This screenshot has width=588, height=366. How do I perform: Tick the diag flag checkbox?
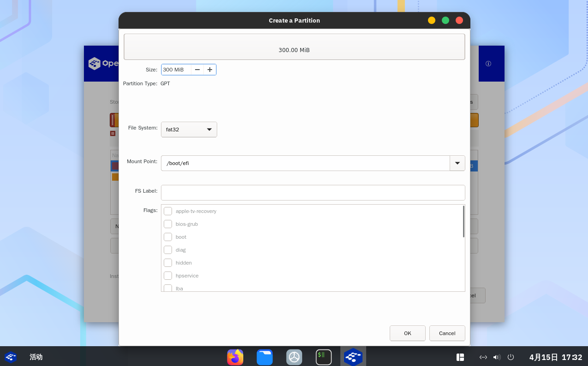(168, 250)
